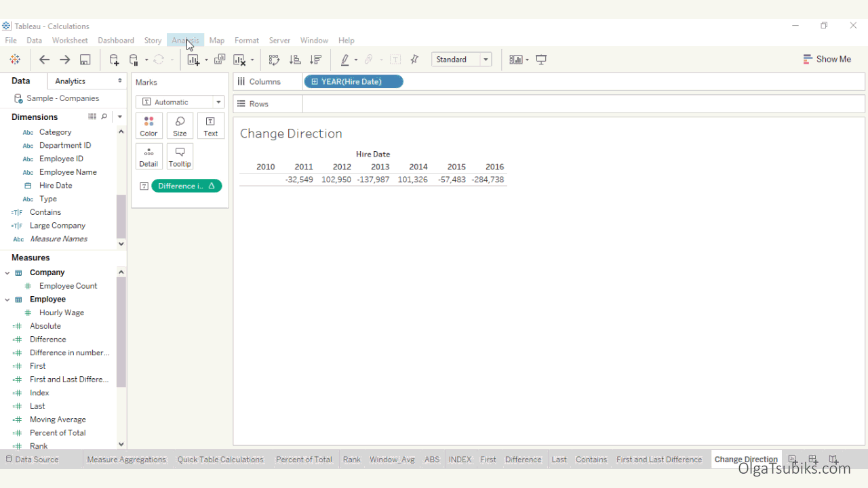Select the Hourly Wage measure
The height and width of the screenshot is (488, 868).
(x=62, y=313)
